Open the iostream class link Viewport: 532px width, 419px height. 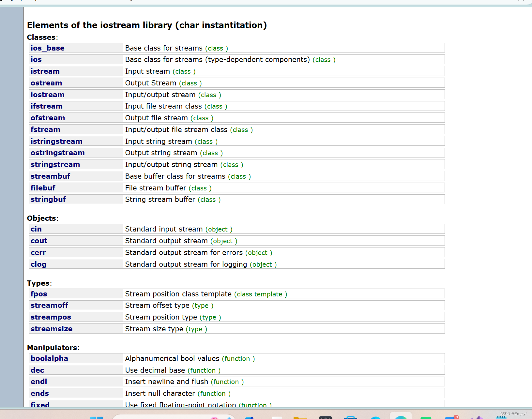point(48,95)
